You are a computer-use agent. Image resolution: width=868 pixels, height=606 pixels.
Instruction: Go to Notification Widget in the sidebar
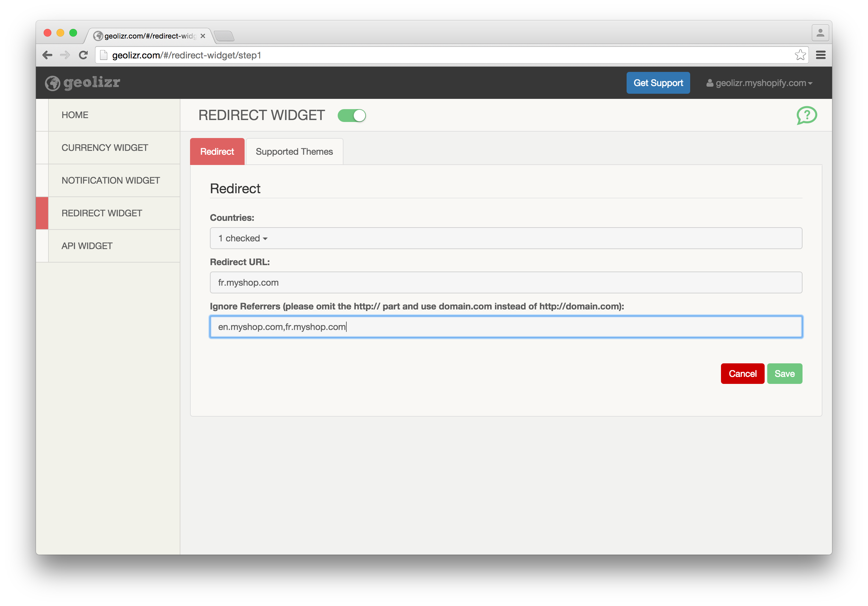tap(110, 180)
